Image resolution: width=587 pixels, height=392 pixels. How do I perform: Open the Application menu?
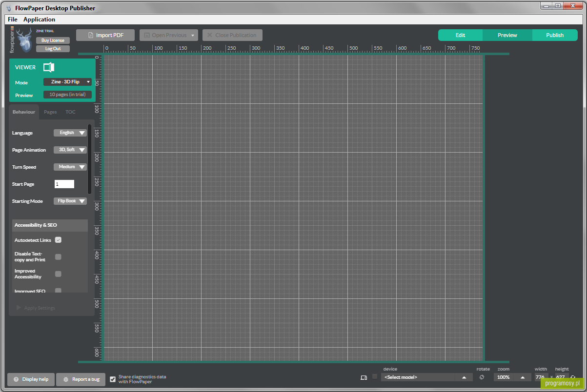[x=40, y=20]
